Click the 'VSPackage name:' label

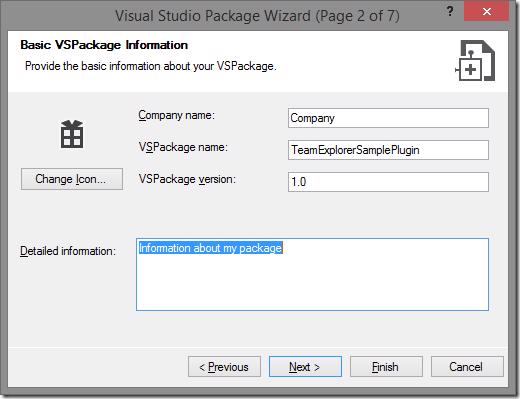(x=183, y=147)
